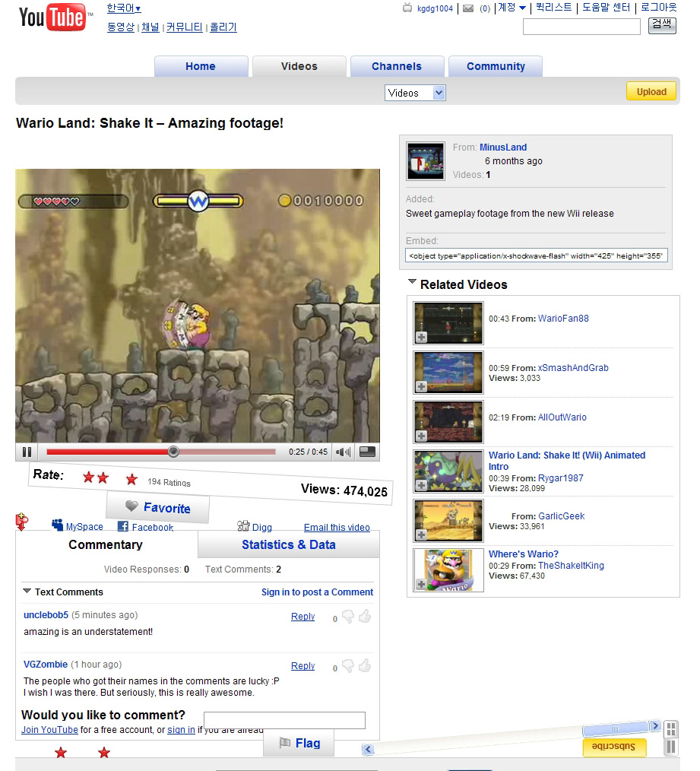Click the video progress slider handle
Viewport: 700px width, 771px height.
pyautogui.click(x=173, y=452)
